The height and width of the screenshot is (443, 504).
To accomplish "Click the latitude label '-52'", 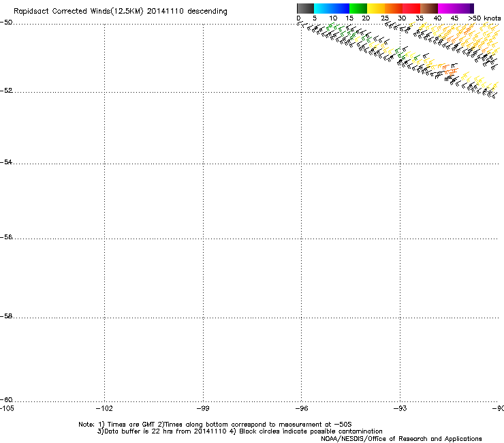I will click(x=6, y=91).
